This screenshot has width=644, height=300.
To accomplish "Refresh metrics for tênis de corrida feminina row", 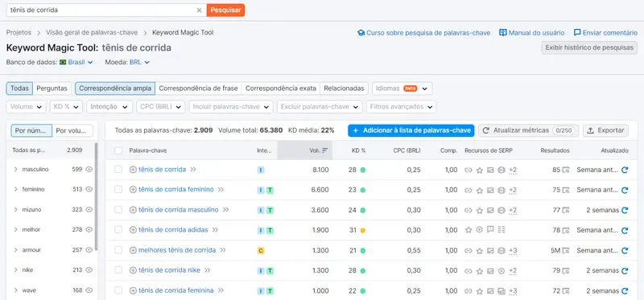I will pos(625,290).
